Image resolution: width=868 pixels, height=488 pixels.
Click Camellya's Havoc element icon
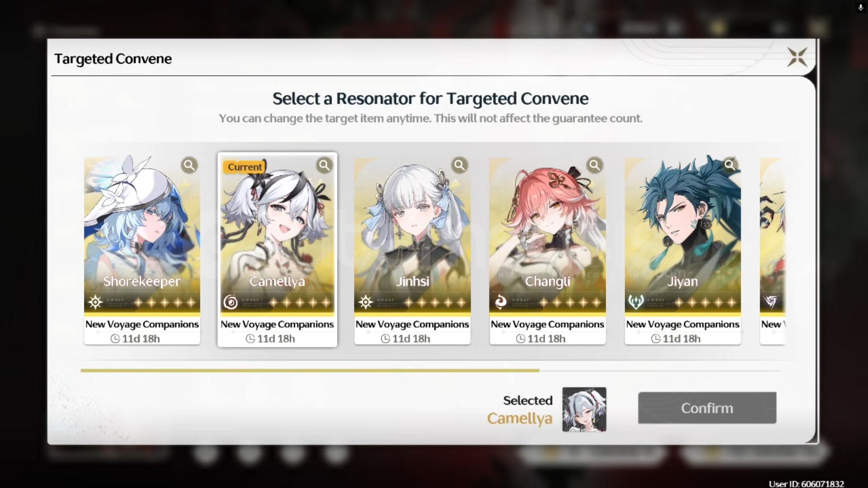pos(230,302)
